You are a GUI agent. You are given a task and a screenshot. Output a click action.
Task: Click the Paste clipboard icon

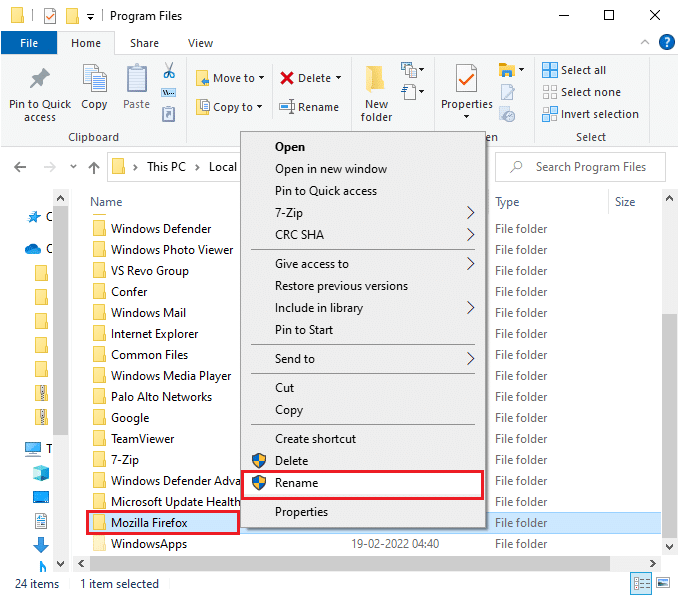tap(137, 79)
